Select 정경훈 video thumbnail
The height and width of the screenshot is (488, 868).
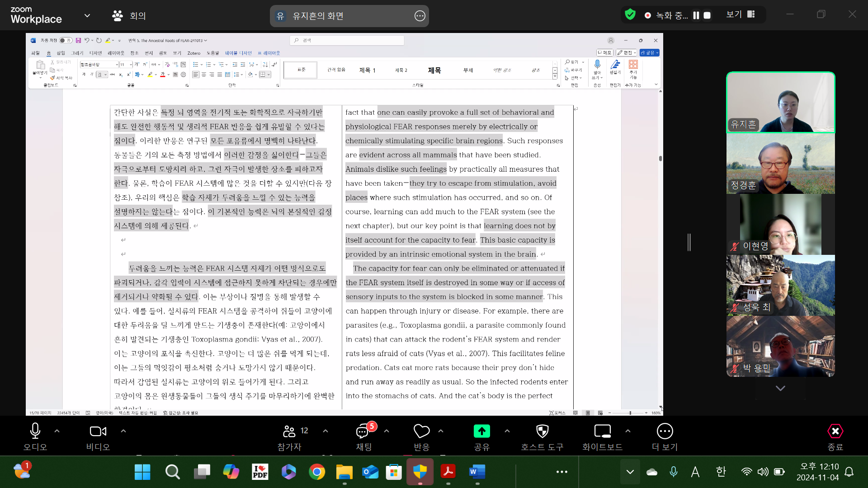[x=780, y=164]
